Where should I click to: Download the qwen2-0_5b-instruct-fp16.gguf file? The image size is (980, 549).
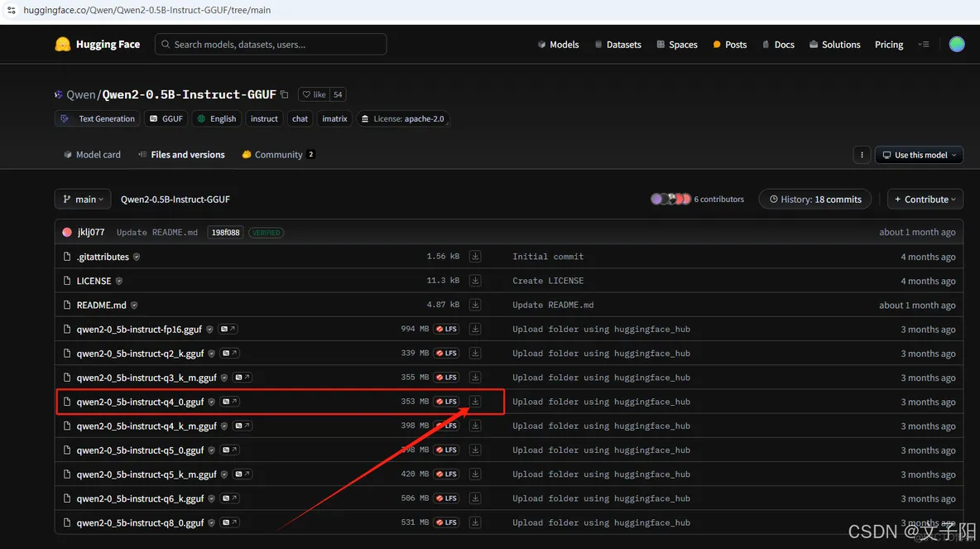[x=475, y=329]
